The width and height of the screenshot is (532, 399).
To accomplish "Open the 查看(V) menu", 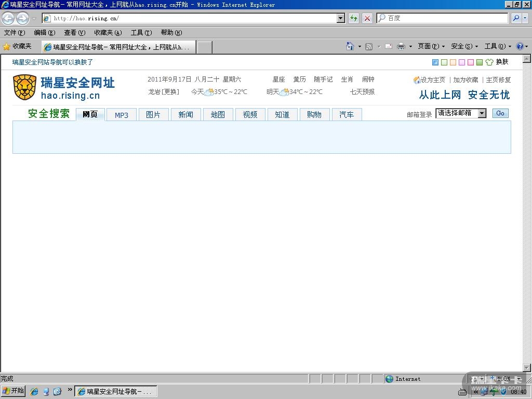I will click(75, 33).
